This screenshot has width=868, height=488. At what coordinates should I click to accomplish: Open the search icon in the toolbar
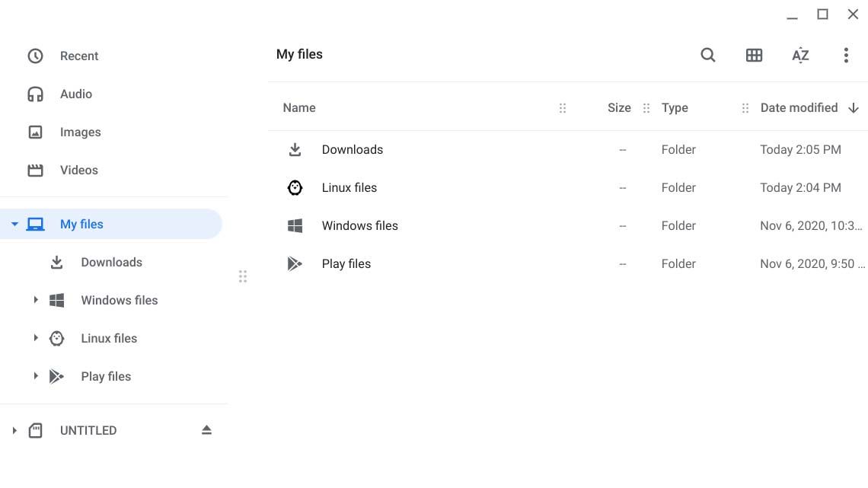coord(708,55)
